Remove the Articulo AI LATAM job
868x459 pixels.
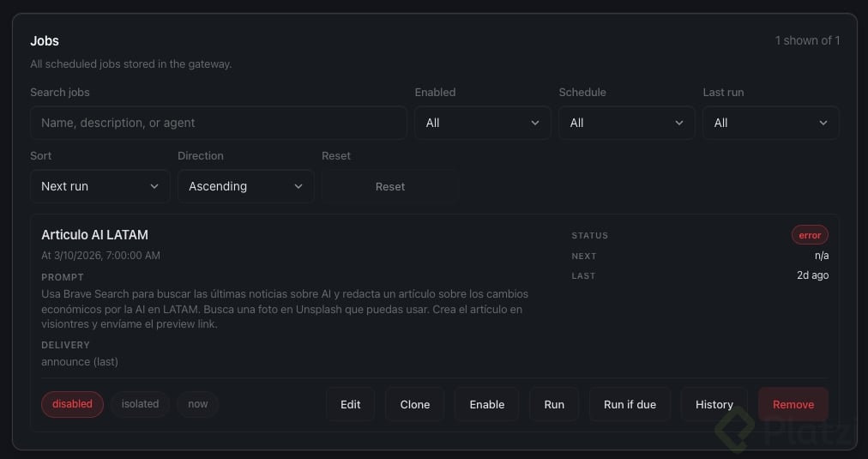click(x=793, y=404)
